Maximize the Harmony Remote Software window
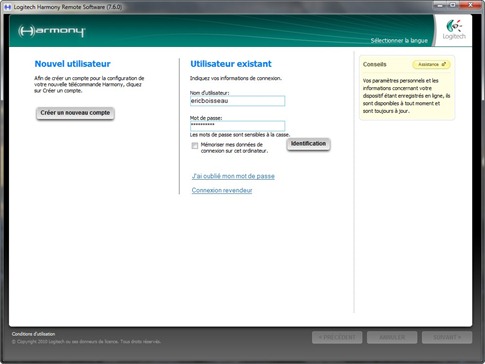Image resolution: width=485 pixels, height=364 pixels. coord(452,5)
